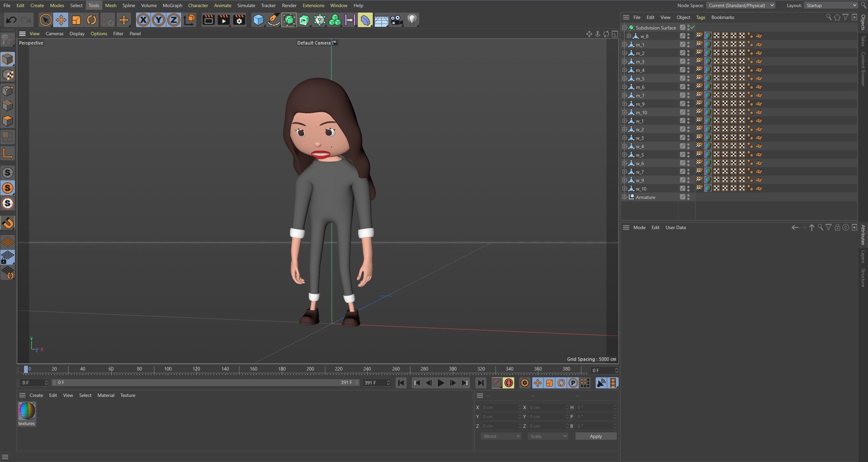Toggle the Subdivision Surface enable checkmark
Screen dimensions: 868x462
[x=693, y=27]
